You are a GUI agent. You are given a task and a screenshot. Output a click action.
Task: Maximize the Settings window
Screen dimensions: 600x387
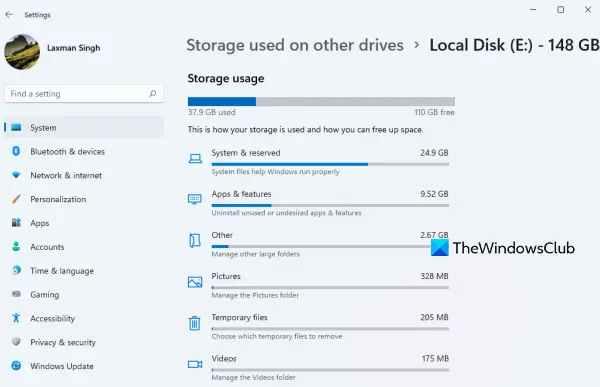[x=561, y=10]
